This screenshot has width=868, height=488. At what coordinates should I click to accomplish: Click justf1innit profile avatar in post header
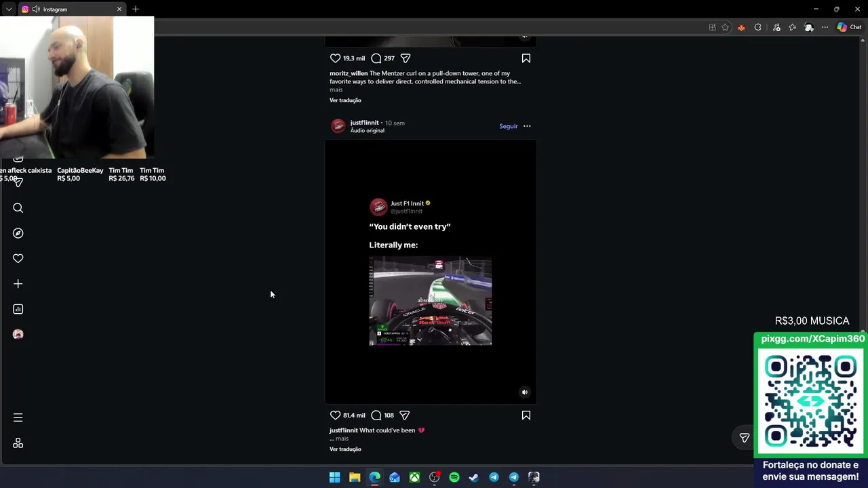[338, 126]
